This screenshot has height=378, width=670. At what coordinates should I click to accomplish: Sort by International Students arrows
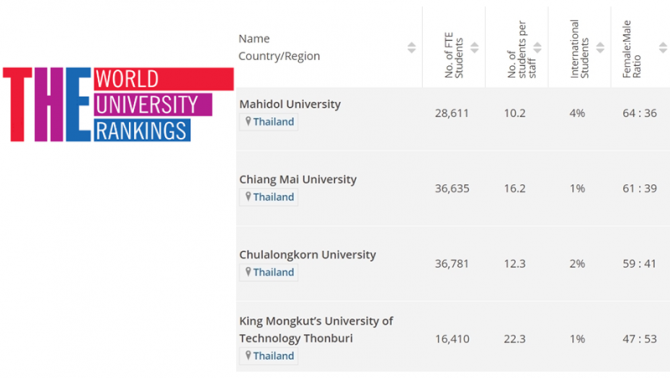pos(600,47)
